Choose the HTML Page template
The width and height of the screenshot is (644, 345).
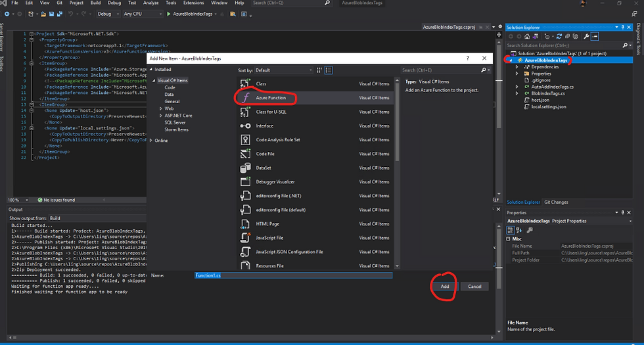[x=315, y=224]
